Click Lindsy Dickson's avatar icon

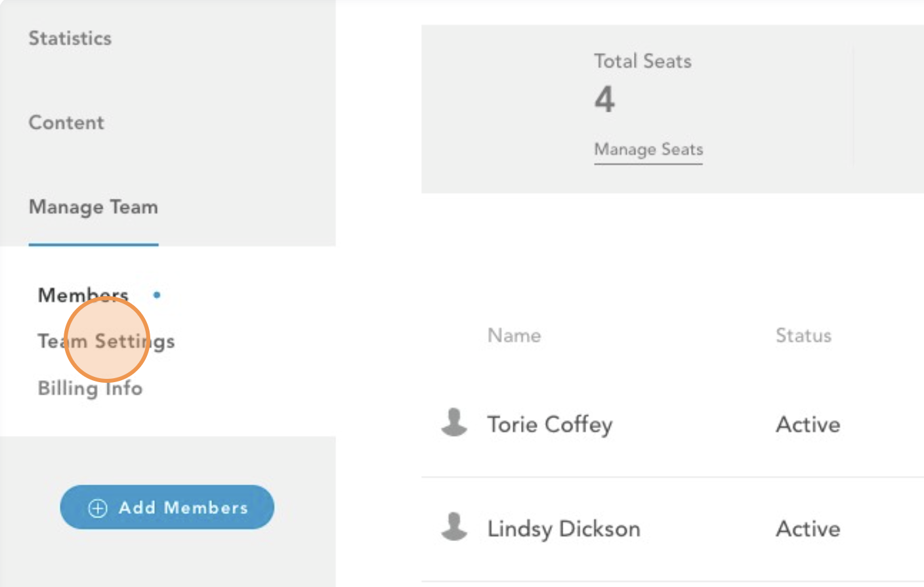[454, 527]
